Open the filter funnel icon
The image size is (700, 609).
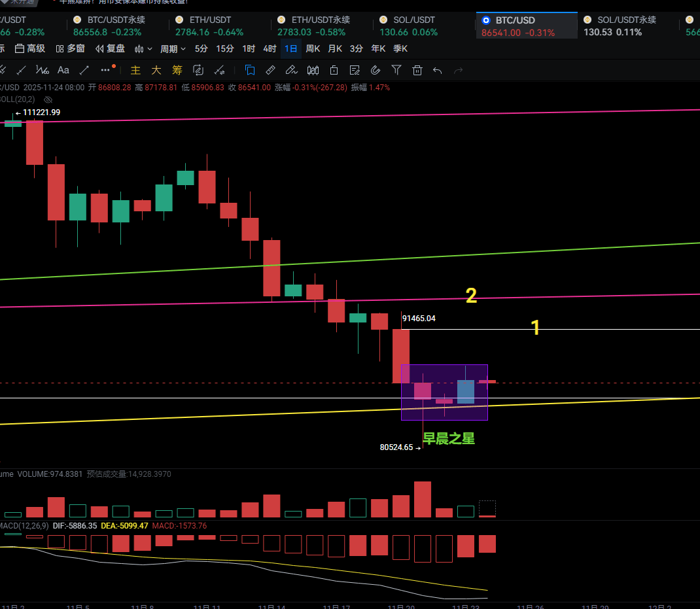pos(396,70)
